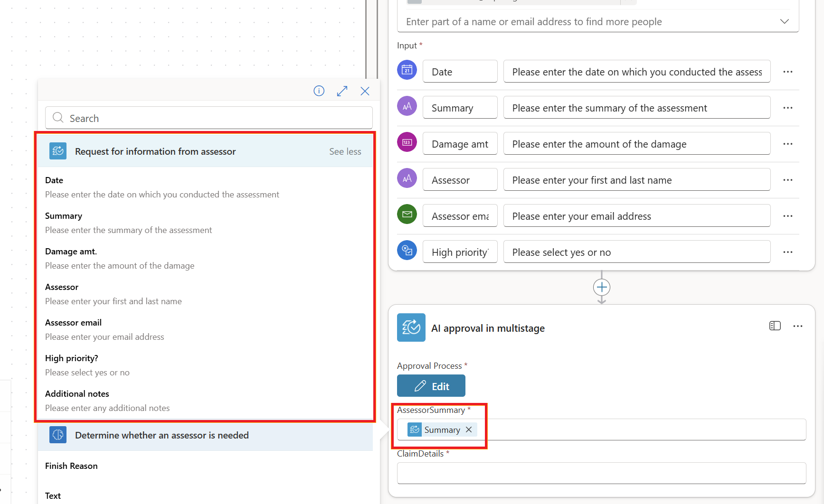Image resolution: width=824 pixels, height=504 pixels.
Task: Click the info icon in the dialog header
Action: 319,91
